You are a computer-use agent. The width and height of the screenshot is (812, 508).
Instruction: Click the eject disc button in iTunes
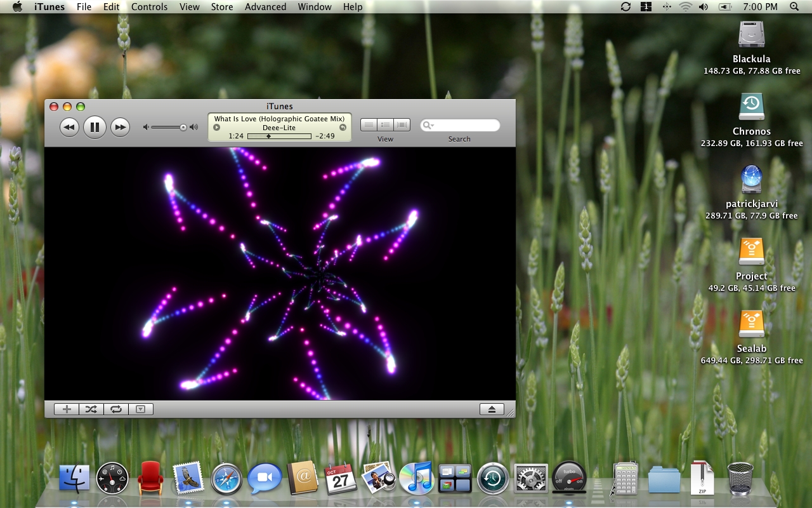(x=492, y=409)
